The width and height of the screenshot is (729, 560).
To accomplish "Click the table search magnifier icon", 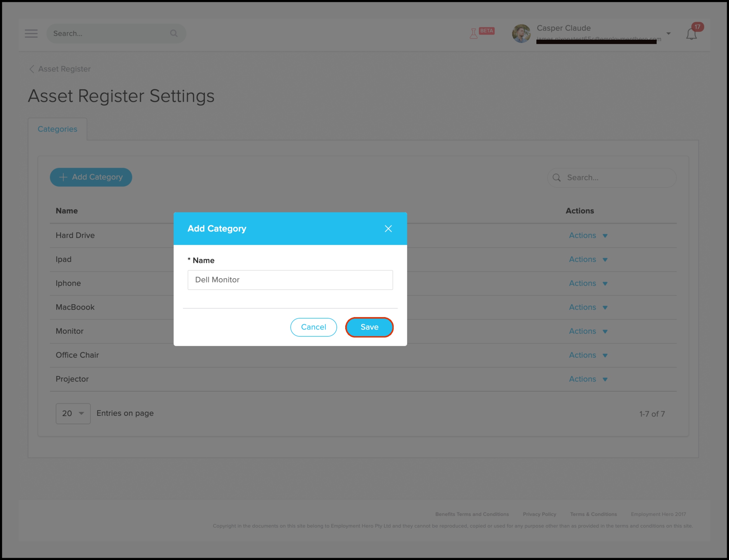I will click(x=557, y=178).
